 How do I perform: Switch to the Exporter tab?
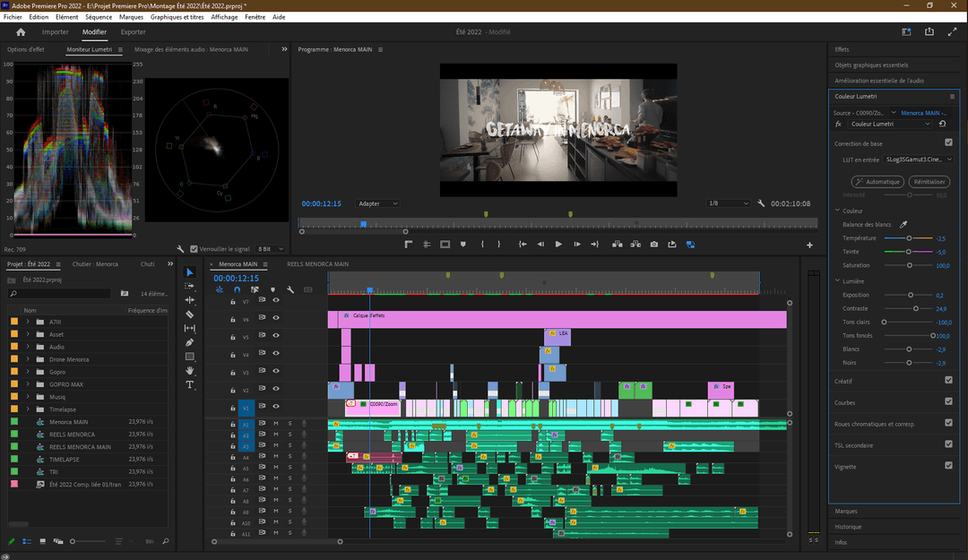pyautogui.click(x=133, y=31)
